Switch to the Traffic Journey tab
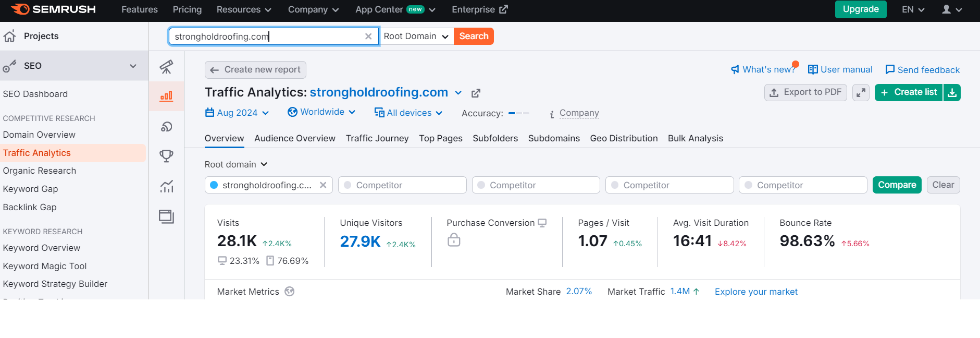Image resolution: width=980 pixels, height=338 pixels. pos(377,138)
